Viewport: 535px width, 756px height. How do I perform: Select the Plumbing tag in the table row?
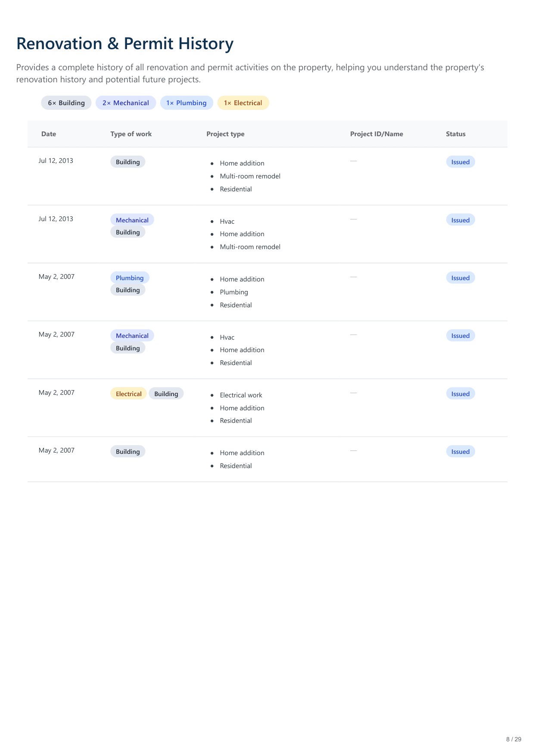tap(130, 278)
